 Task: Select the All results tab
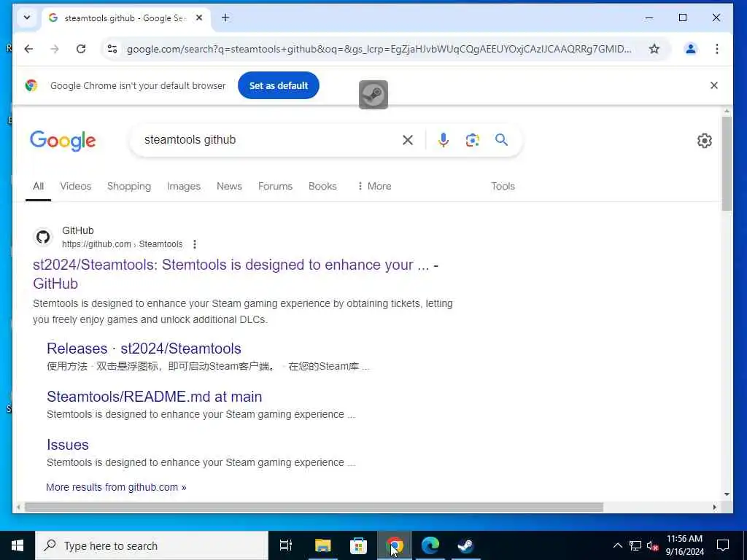[x=38, y=186]
